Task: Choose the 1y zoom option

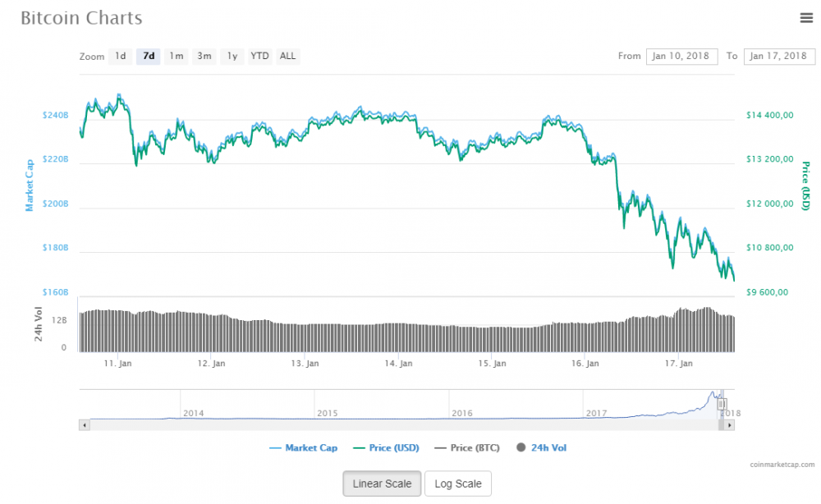Action: (232, 56)
